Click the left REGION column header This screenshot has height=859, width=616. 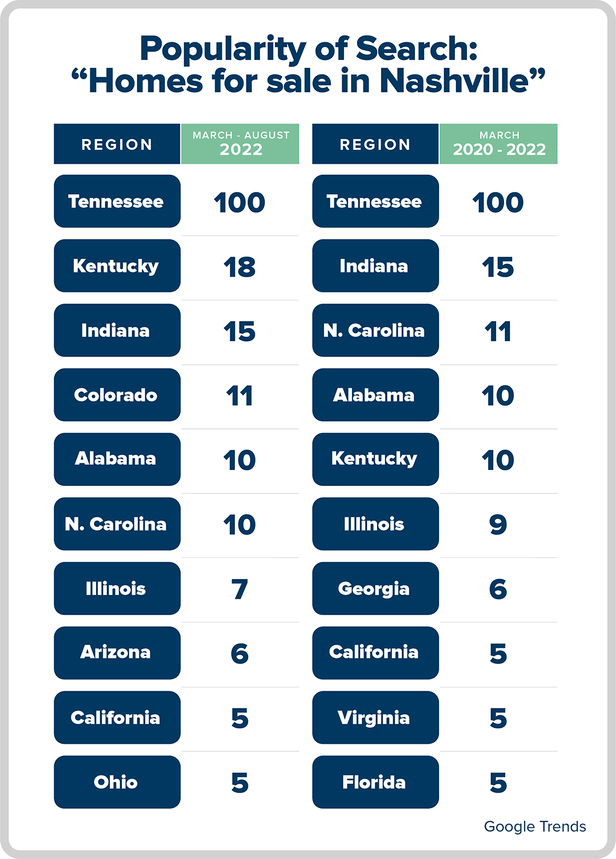click(117, 144)
